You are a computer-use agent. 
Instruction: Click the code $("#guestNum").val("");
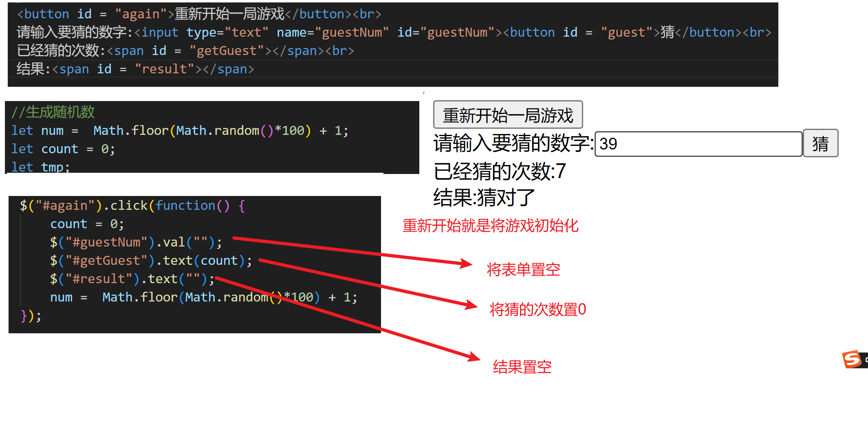[x=136, y=242]
